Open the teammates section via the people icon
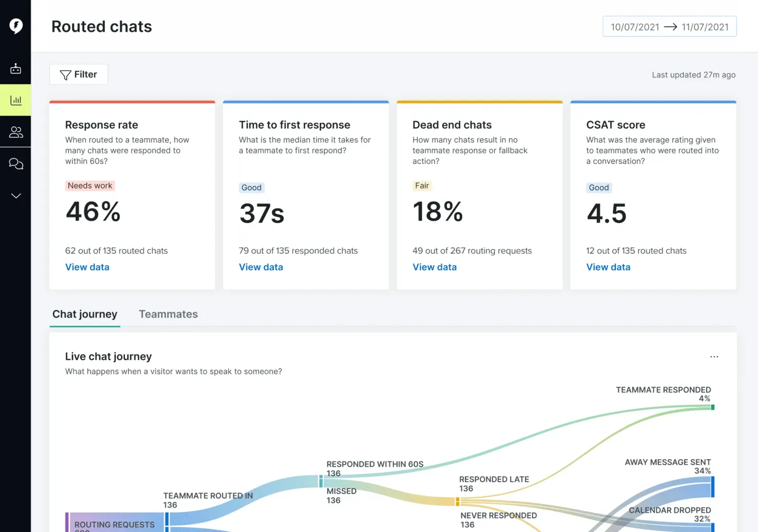The width and height of the screenshot is (758, 532). pyautogui.click(x=15, y=132)
